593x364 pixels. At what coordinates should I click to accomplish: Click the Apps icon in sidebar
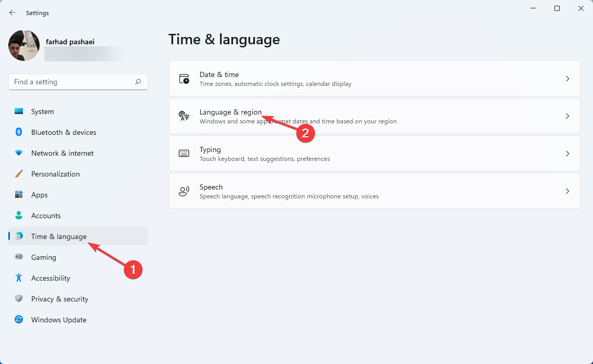[19, 194]
